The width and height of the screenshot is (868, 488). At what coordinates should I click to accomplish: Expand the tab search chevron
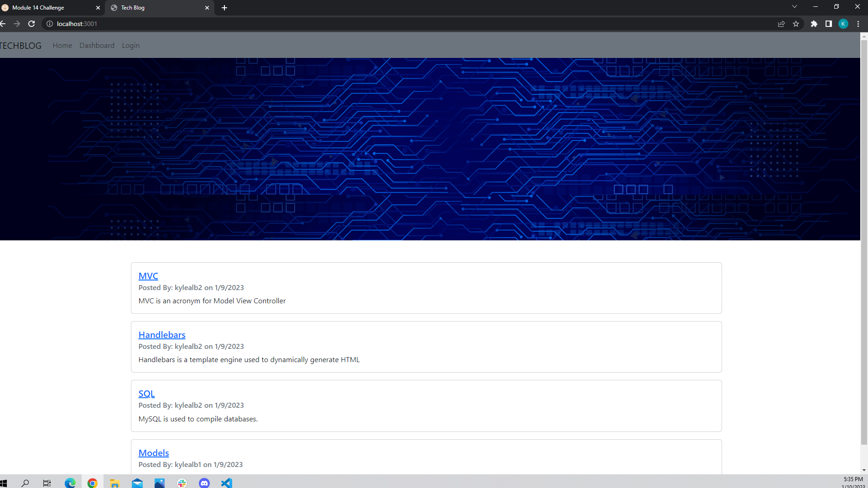(795, 6)
